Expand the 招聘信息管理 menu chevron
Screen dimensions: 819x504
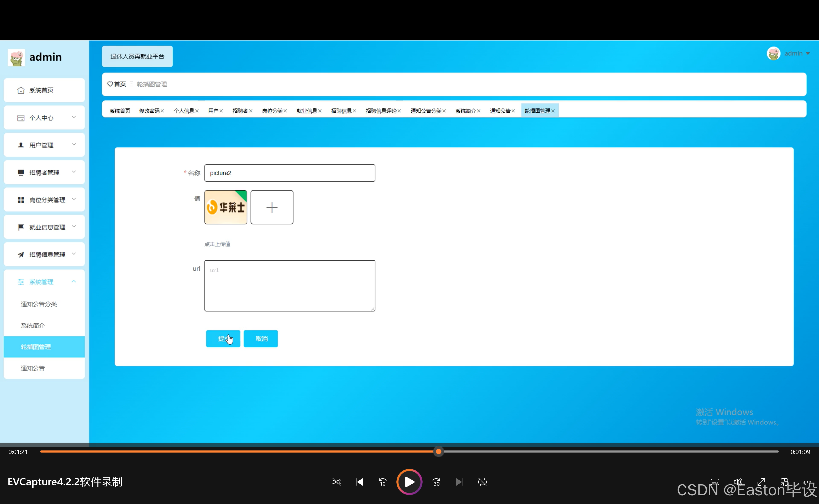point(74,254)
